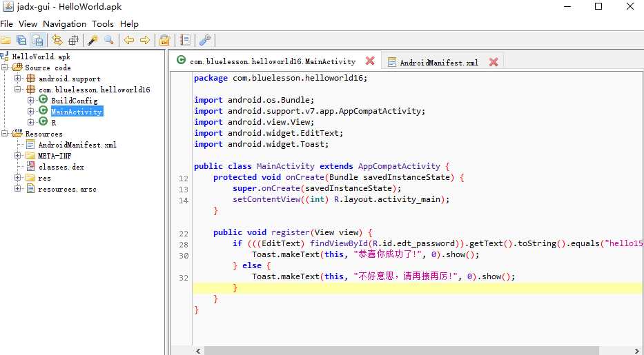
Task: Open the Tools menu
Action: [x=103, y=23]
